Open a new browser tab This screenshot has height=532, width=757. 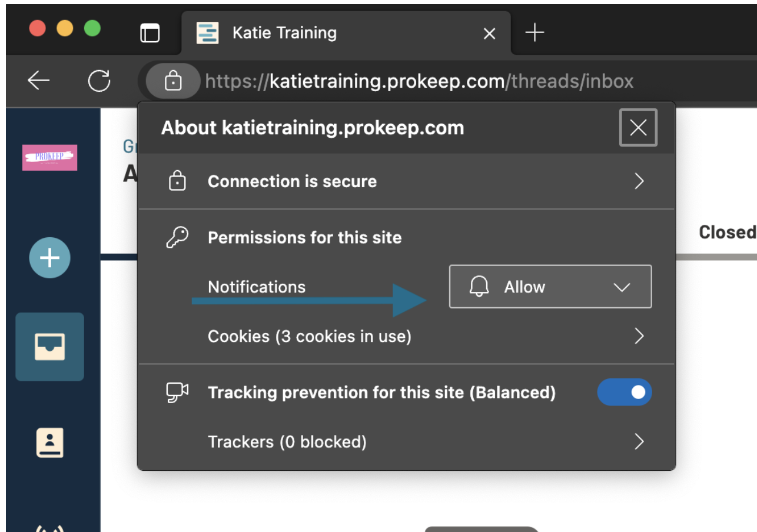(535, 33)
